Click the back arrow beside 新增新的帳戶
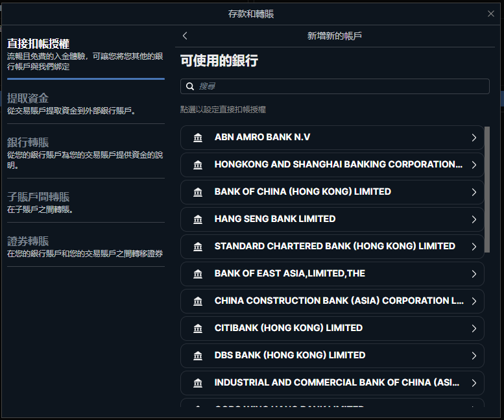This screenshot has width=504, height=420. (185, 36)
